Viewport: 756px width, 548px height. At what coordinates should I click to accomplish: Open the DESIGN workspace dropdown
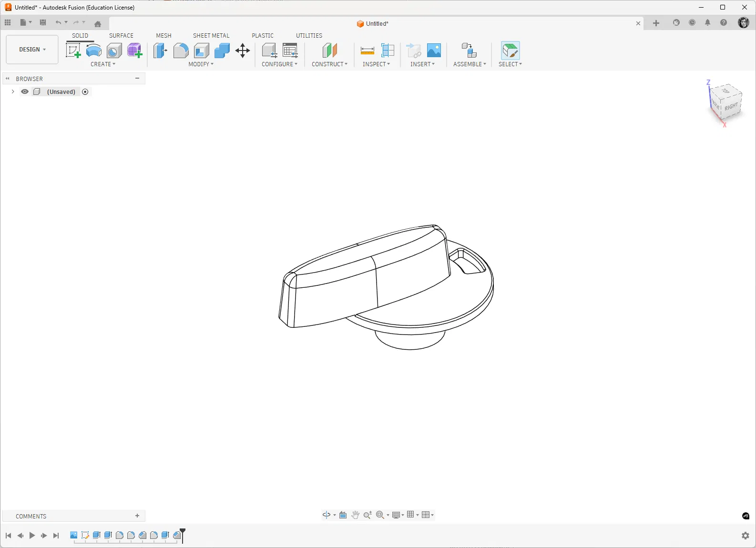point(32,50)
